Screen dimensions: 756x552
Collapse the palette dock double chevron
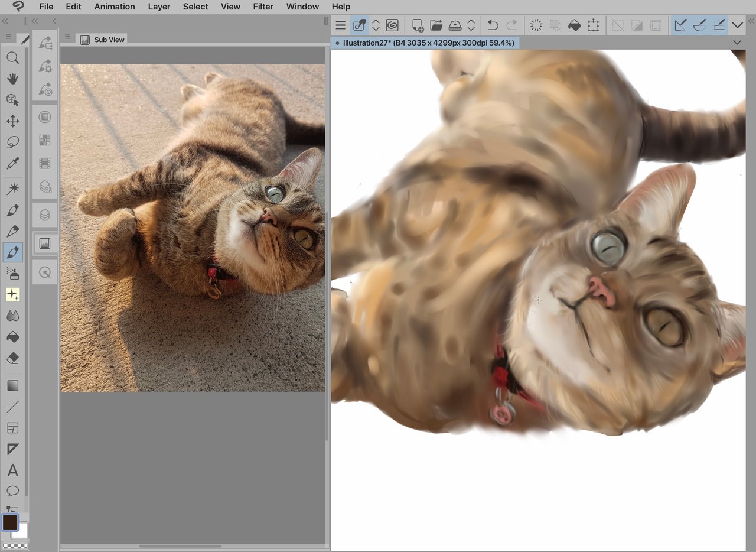coord(35,21)
